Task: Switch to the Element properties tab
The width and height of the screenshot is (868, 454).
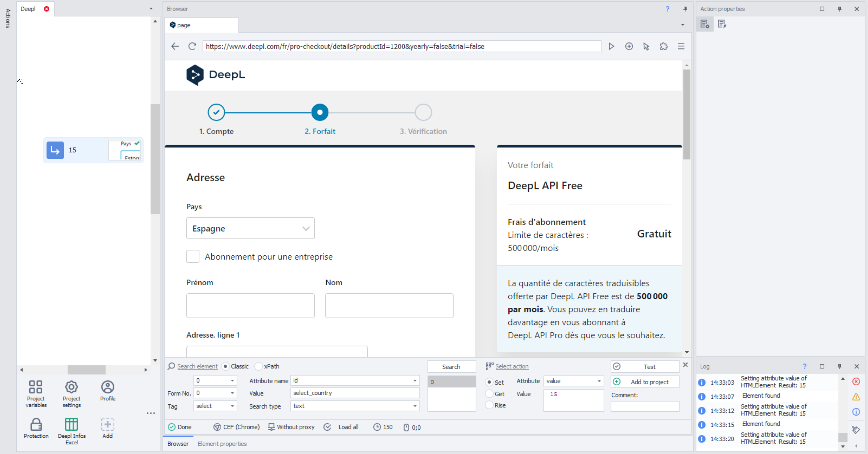Action: point(222,444)
